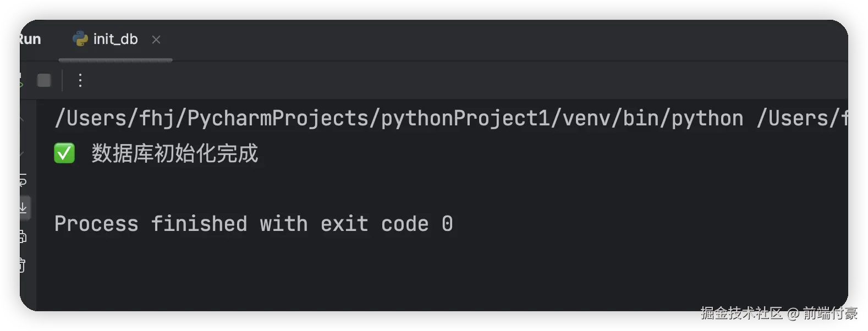The image size is (868, 331).
Task: Toggle the Scroll to End option
Action: (x=23, y=208)
